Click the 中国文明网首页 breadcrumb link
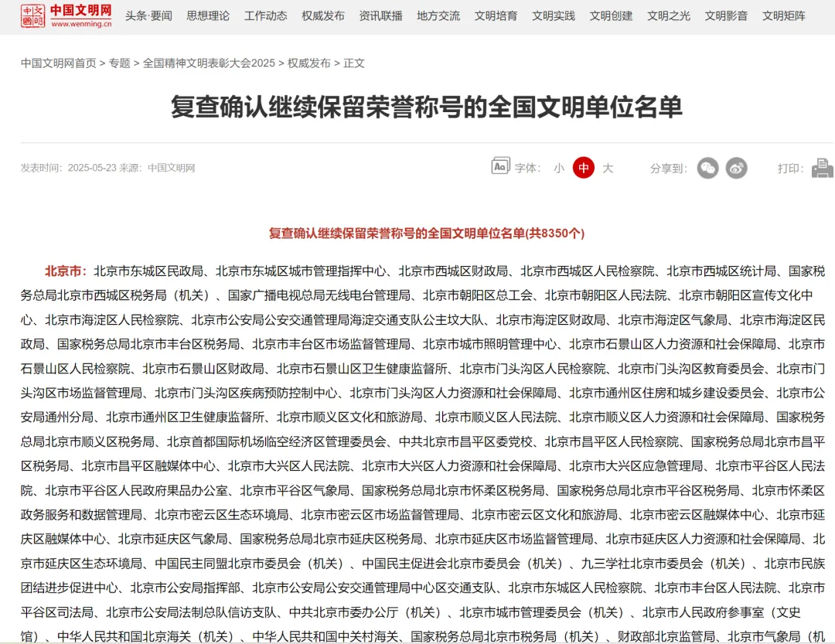 tap(59, 63)
